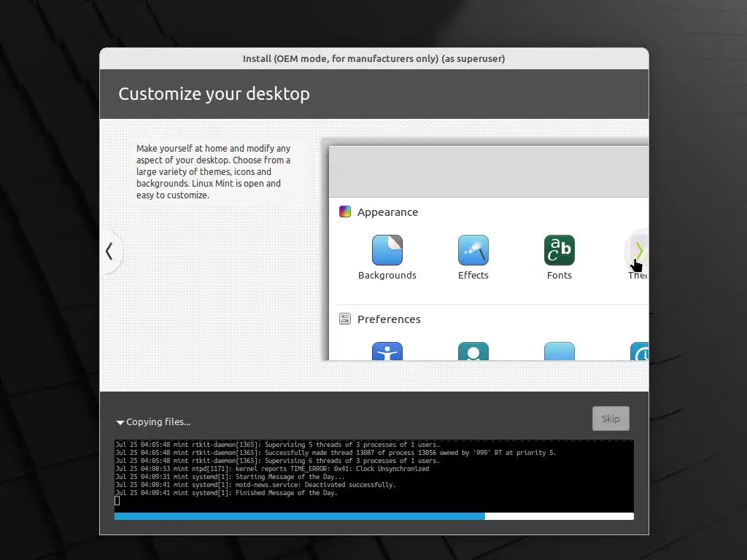The height and width of the screenshot is (560, 747).
Task: Click the 'Preferences' section label
Action: [389, 319]
